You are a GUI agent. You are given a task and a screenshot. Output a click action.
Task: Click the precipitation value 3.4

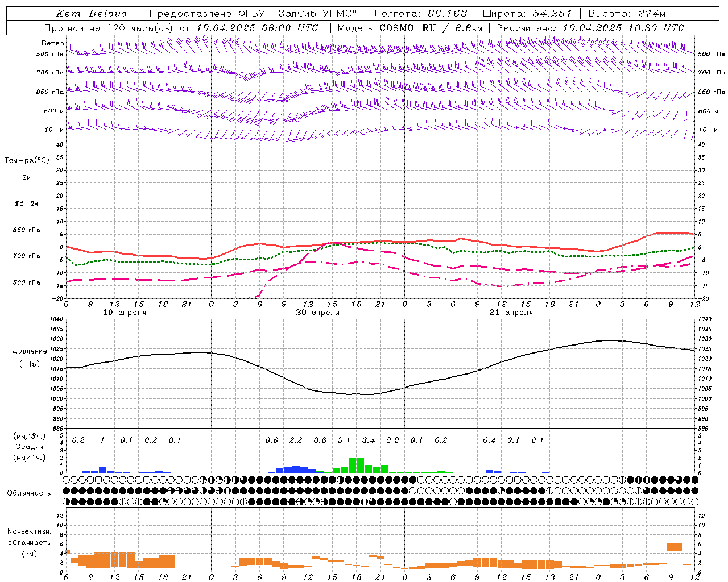369,440
